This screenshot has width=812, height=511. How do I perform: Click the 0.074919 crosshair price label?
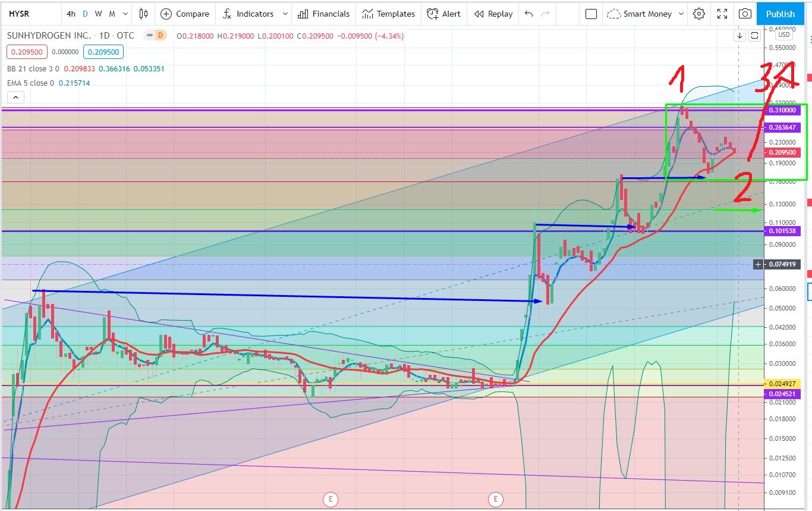pyautogui.click(x=782, y=264)
